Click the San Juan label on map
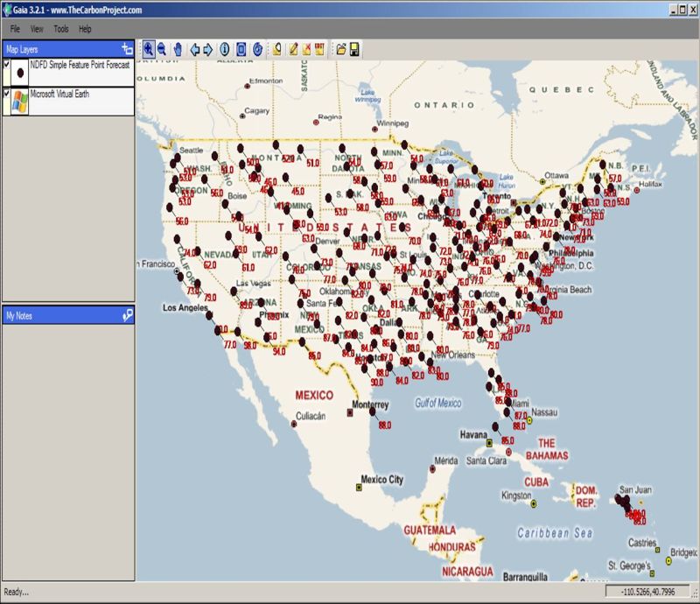 click(x=635, y=489)
